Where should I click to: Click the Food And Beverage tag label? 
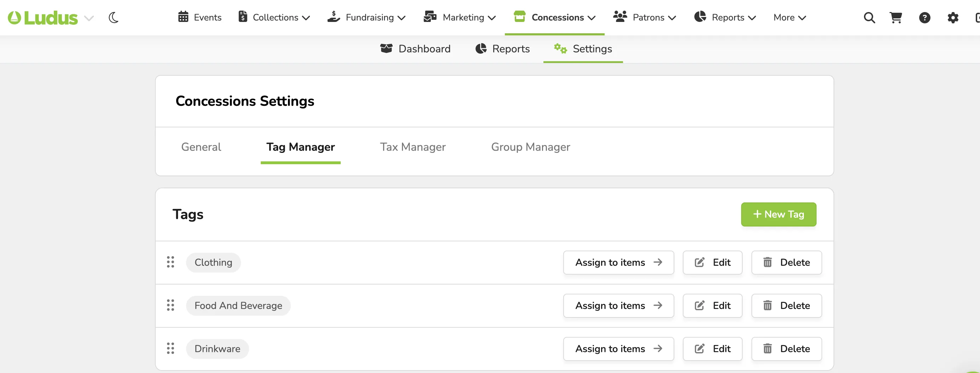[238, 306]
